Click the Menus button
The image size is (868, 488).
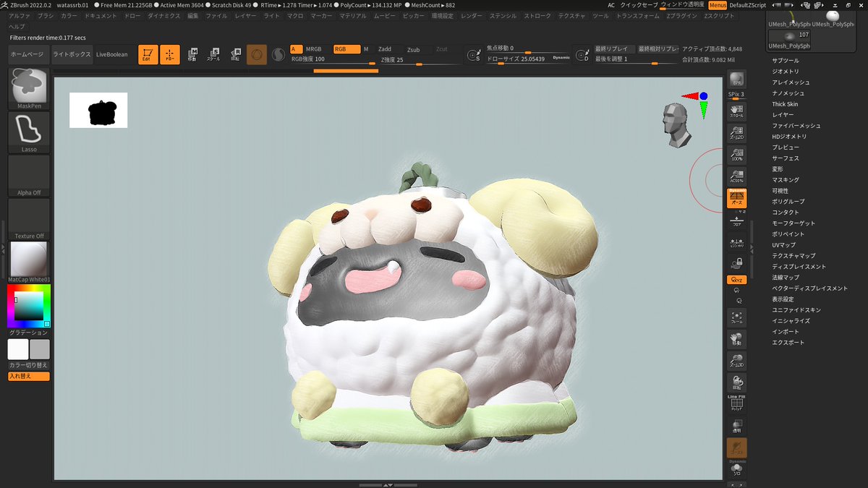(718, 4)
